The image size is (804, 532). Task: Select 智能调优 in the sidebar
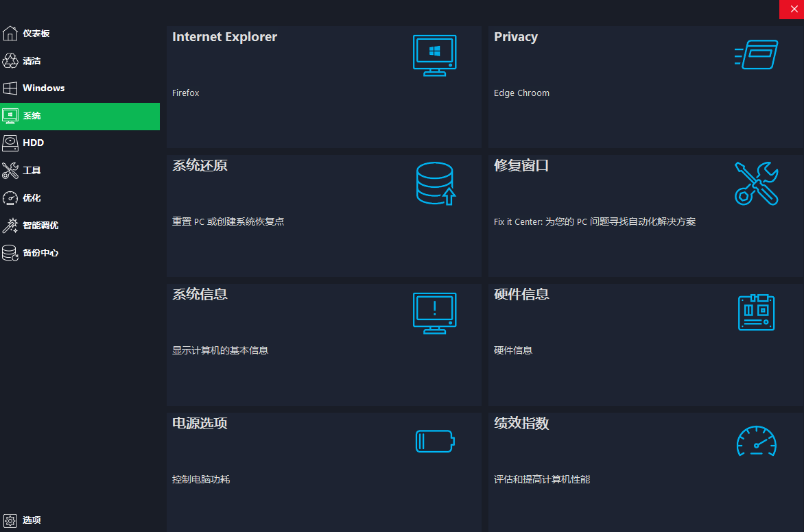(x=40, y=226)
